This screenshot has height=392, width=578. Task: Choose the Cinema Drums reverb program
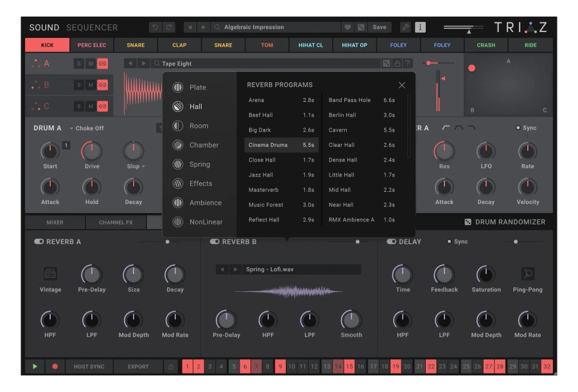tap(281, 145)
